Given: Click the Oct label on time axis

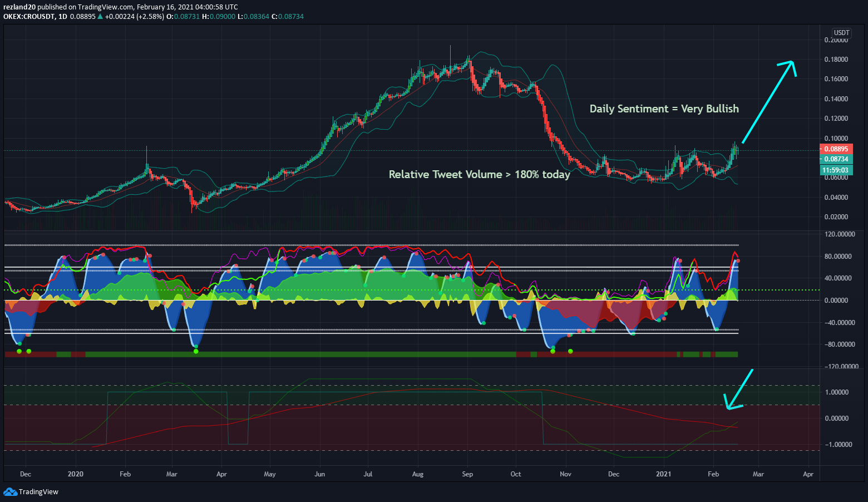Looking at the screenshot, I should click(516, 474).
